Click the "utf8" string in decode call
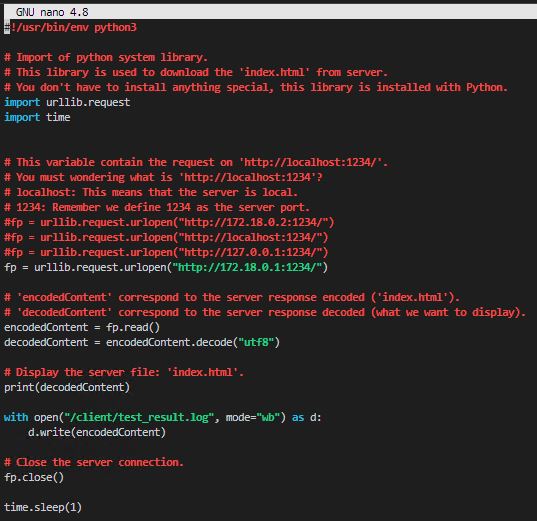 [256, 342]
